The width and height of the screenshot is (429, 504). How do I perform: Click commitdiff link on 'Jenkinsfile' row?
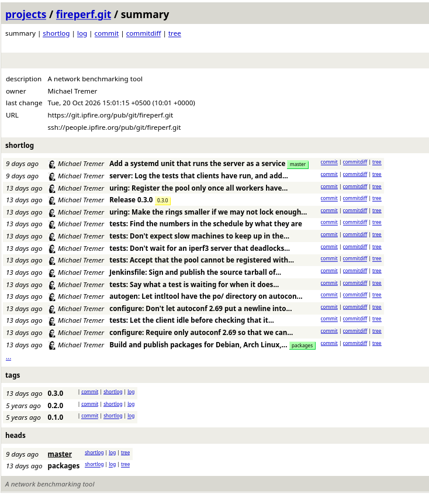pyautogui.click(x=355, y=271)
